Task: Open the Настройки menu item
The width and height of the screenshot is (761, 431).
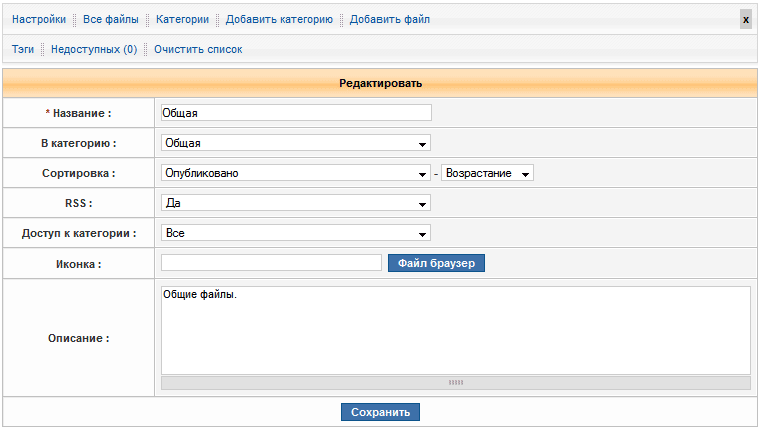Action: coord(39,19)
